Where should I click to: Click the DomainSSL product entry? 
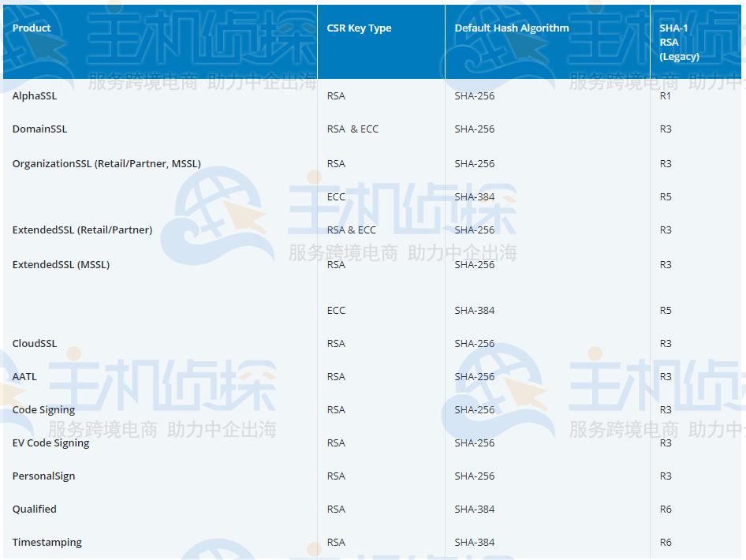[x=37, y=129]
